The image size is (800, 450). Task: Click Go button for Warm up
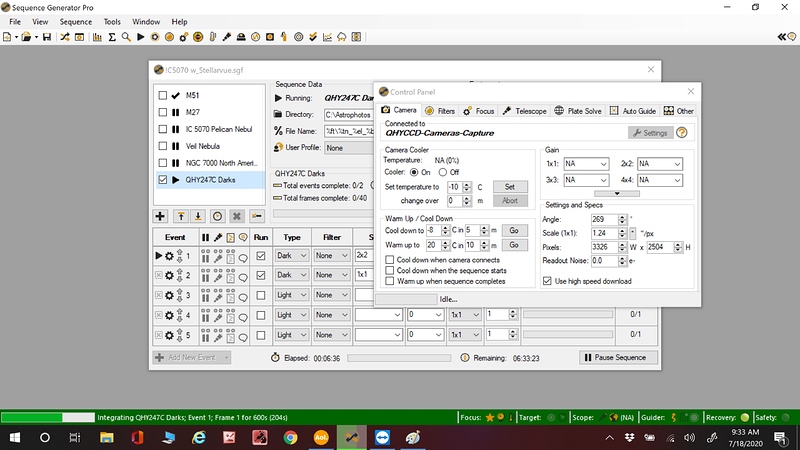point(514,245)
